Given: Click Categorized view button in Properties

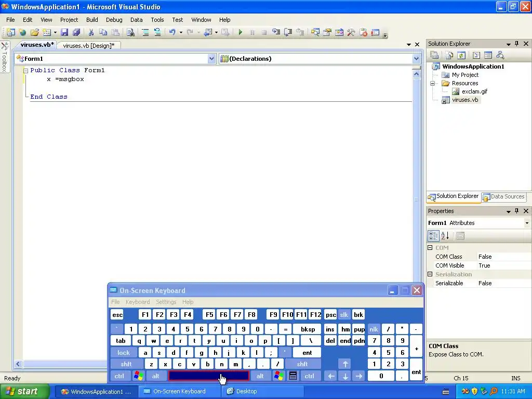Looking at the screenshot, I should point(433,235).
